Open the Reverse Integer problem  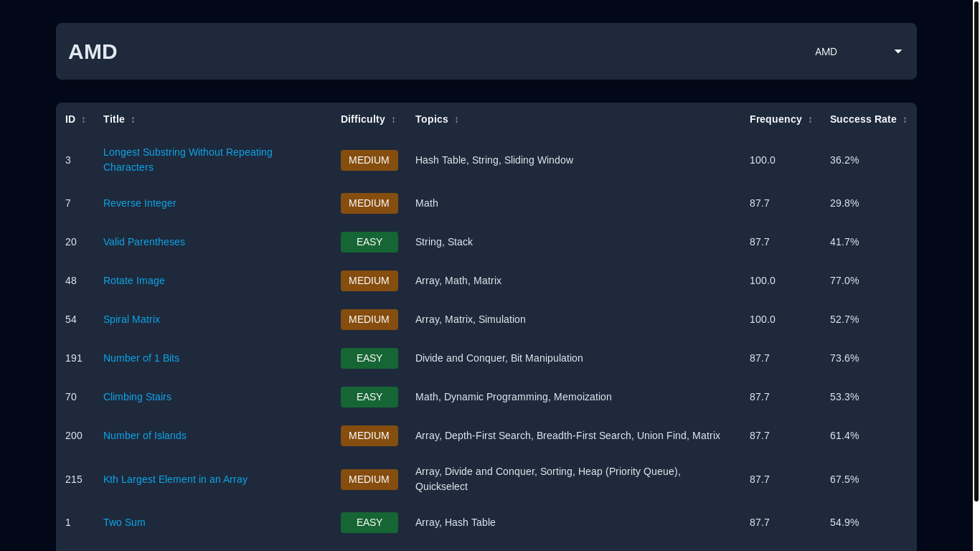pyautogui.click(x=140, y=203)
